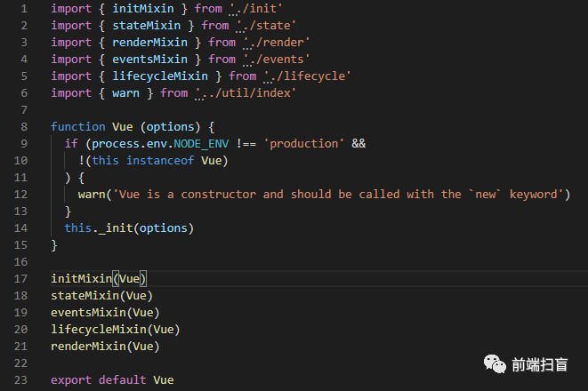Click stateMixin in the line 2 import
The width and height of the screenshot is (588, 391).
(x=147, y=26)
